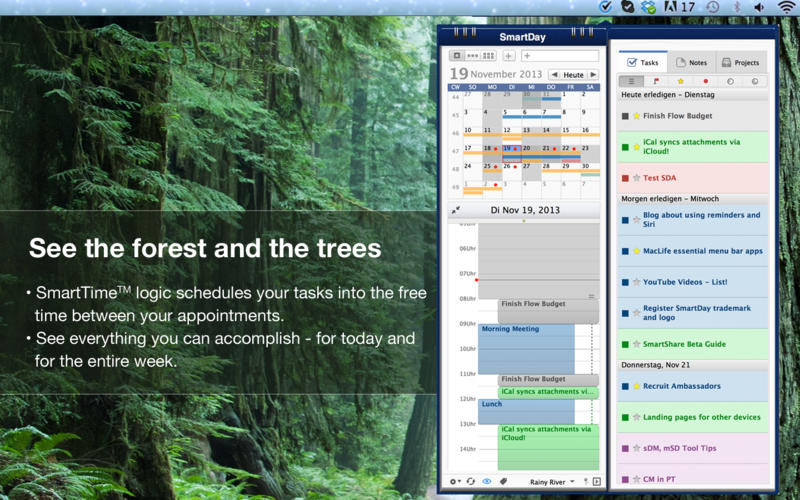This screenshot has height=500, width=800.
Task: Expand panel with bottom-right arrow box
Action: tap(597, 482)
